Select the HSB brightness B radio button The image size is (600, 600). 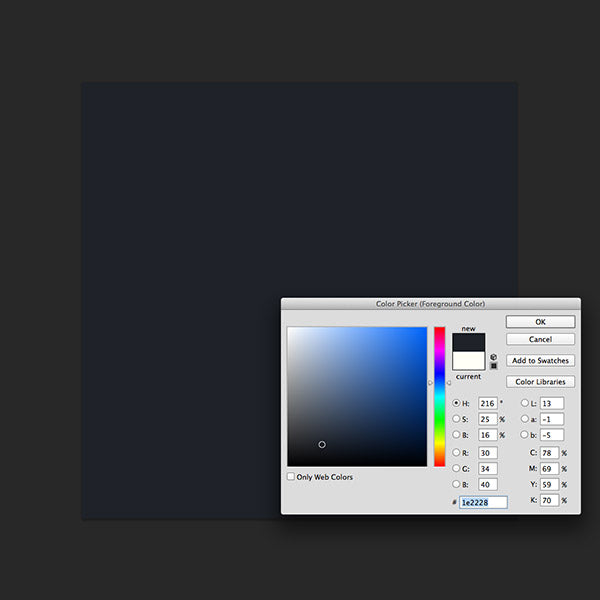pos(456,434)
